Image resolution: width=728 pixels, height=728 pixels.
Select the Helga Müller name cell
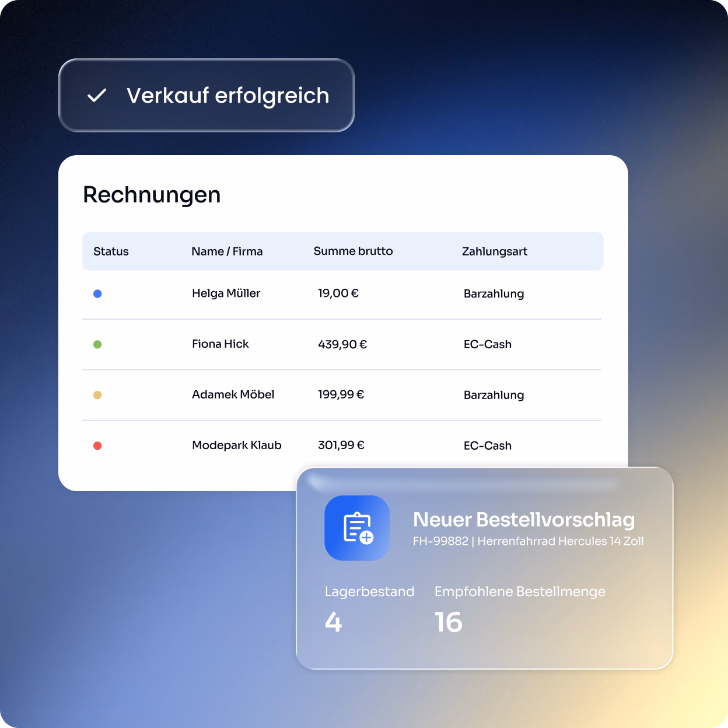click(x=226, y=293)
